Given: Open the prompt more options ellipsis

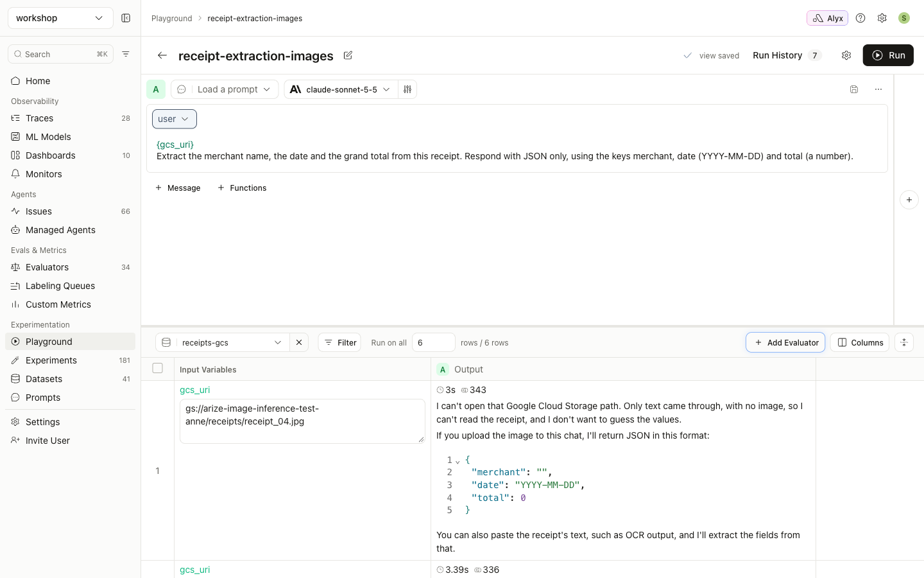Looking at the screenshot, I should tap(878, 89).
